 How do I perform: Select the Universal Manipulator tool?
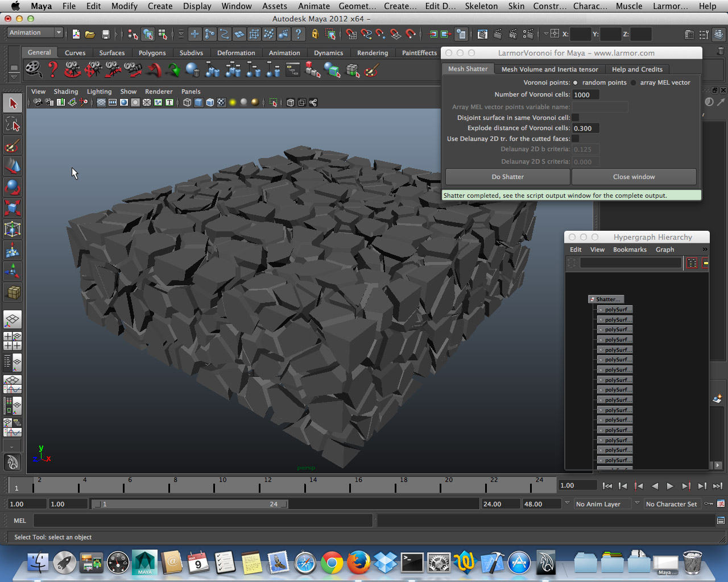[13, 229]
